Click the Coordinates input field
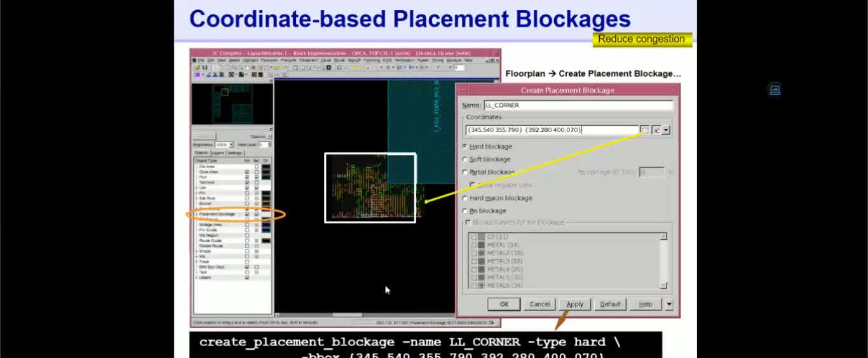This screenshot has width=868, height=358. 552,130
